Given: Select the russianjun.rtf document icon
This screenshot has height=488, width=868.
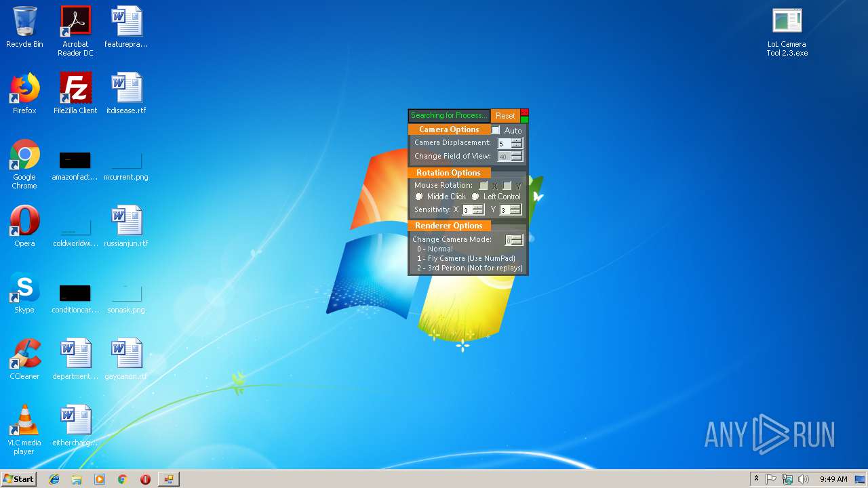Looking at the screenshot, I should [x=126, y=227].
